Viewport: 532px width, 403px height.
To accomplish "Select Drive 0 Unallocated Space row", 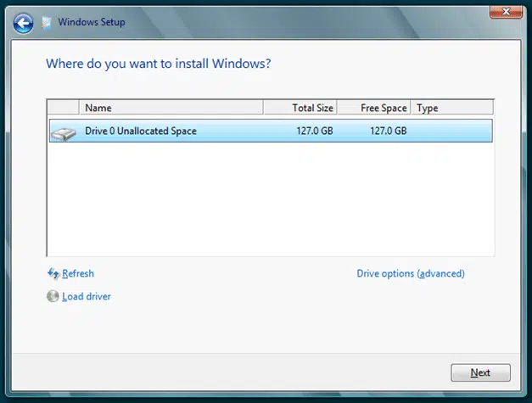I will tap(271, 131).
